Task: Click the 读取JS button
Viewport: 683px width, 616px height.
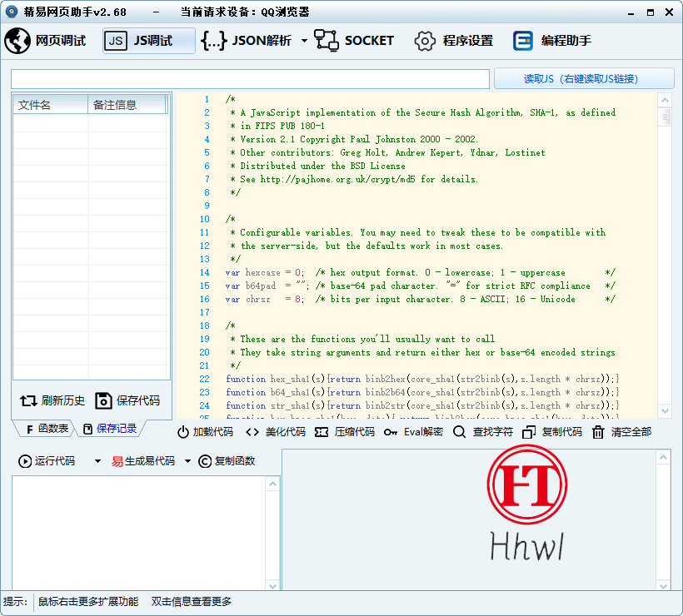Action: point(583,79)
